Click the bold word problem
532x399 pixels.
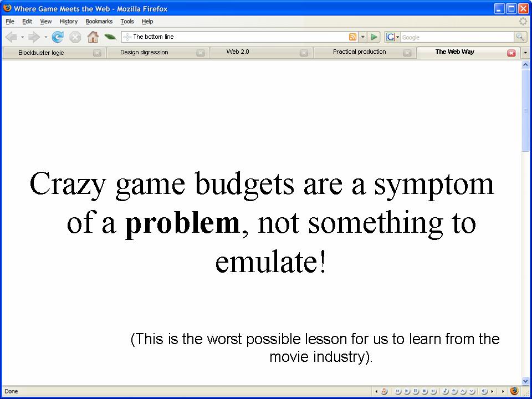pyautogui.click(x=182, y=223)
